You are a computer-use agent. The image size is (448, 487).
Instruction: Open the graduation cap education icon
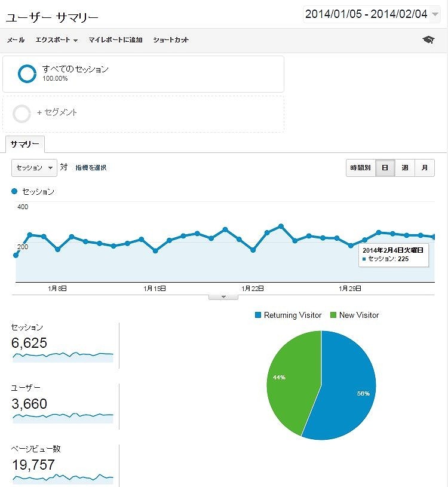pos(428,39)
